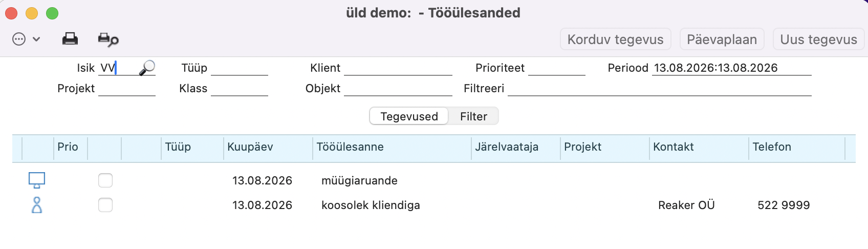Screen dimensions: 868x249
Task: Click the circled ellipsis actions icon
Action: click(19, 39)
